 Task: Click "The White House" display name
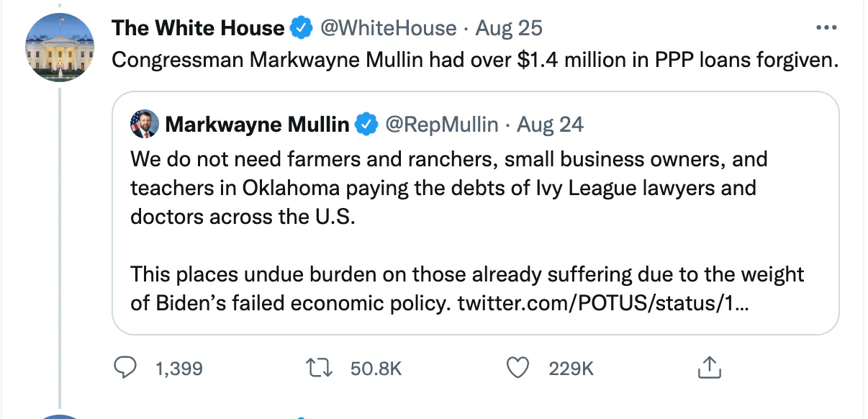point(198,29)
